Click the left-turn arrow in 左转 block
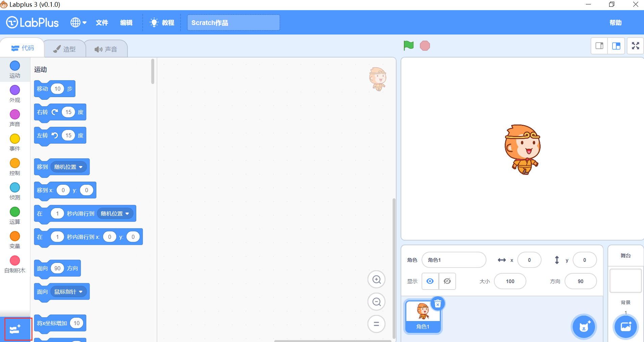The height and width of the screenshot is (342, 644). [x=55, y=135]
